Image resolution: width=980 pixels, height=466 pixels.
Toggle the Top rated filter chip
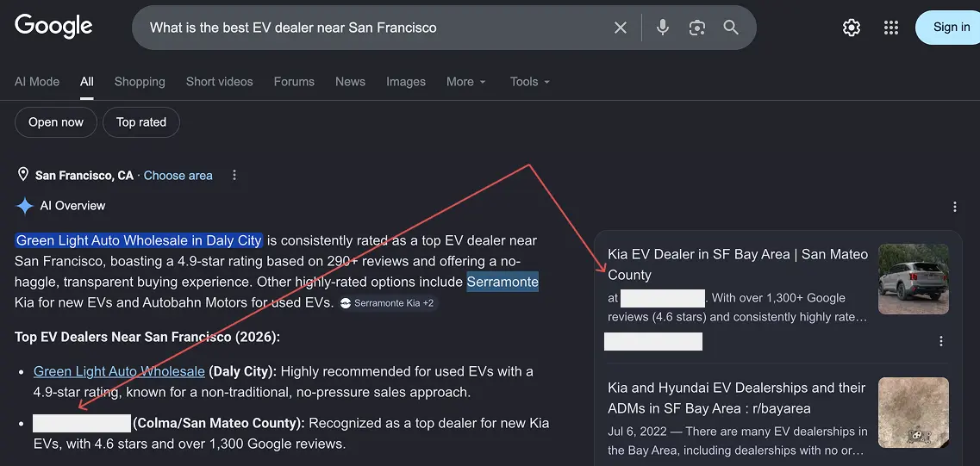[141, 122]
